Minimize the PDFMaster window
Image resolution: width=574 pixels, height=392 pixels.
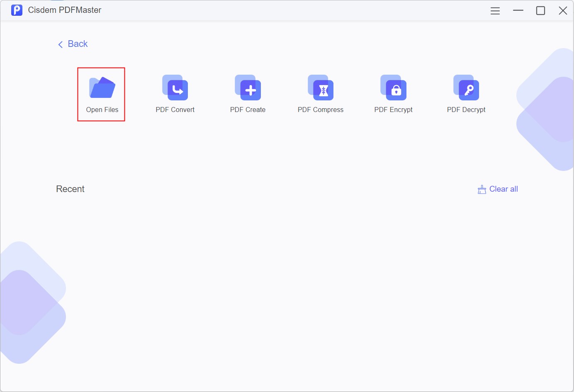[x=518, y=10]
